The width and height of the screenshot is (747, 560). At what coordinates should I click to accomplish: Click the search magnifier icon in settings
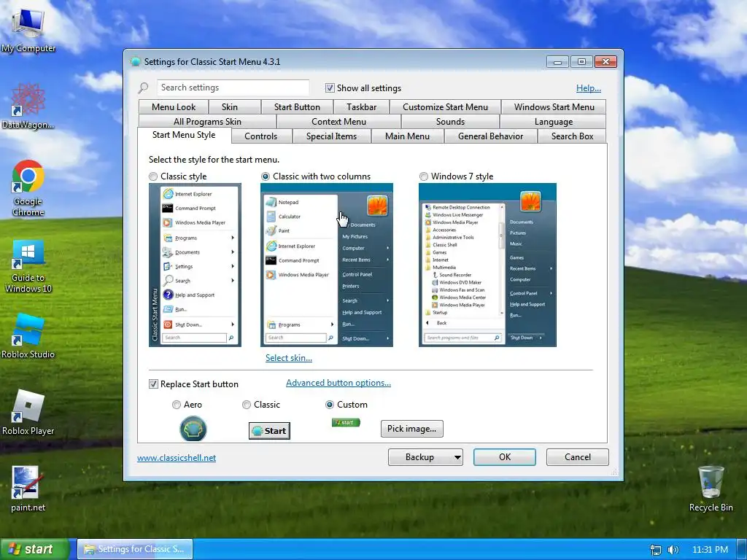point(144,88)
